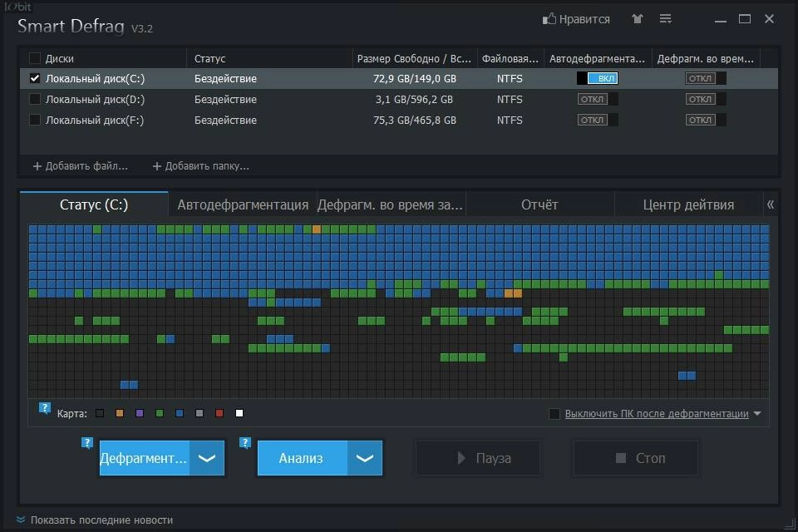
Task: Click the Добавить файл... link
Action: click(86, 166)
